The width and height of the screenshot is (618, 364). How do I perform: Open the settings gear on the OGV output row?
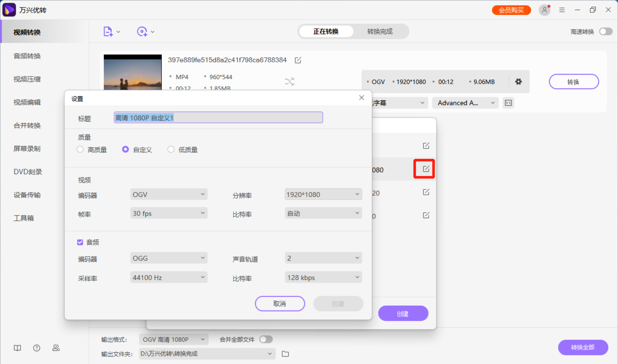click(518, 82)
